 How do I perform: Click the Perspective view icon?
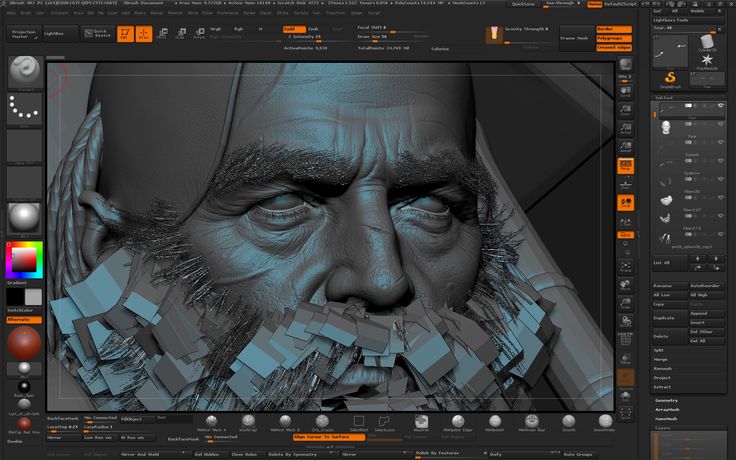click(626, 166)
